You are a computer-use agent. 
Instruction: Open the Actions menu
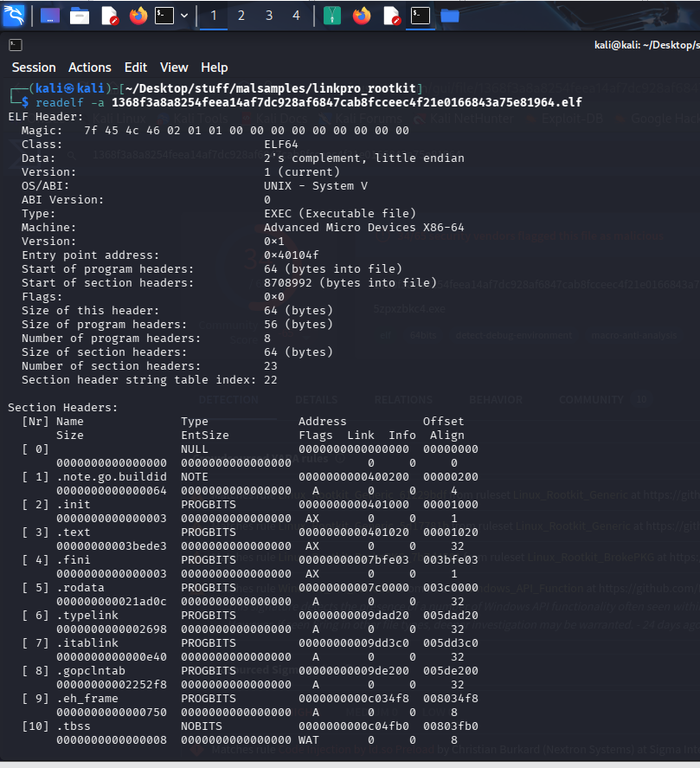click(x=90, y=67)
